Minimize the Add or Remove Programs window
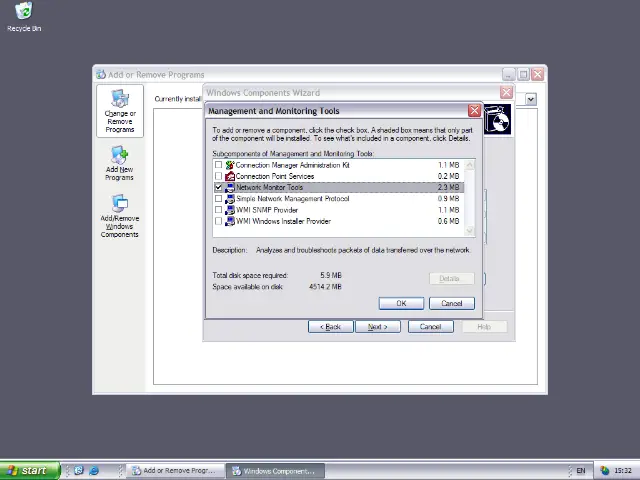Image resolution: width=640 pixels, height=480 pixels. click(509, 74)
